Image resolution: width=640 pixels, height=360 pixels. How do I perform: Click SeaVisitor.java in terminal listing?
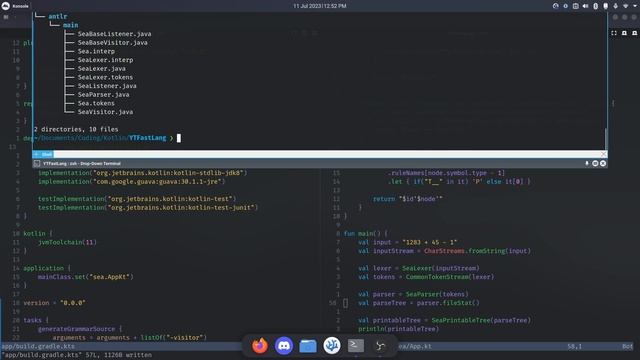pos(105,112)
